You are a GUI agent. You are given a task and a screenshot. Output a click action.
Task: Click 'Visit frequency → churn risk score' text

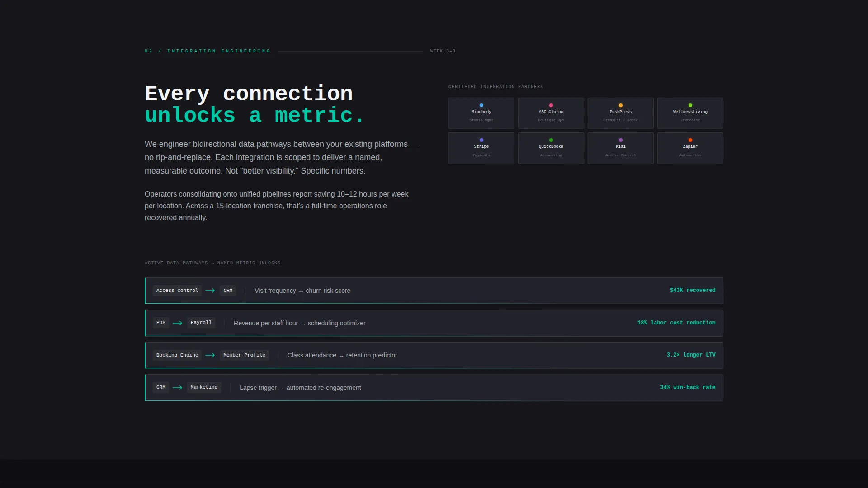pos(302,291)
